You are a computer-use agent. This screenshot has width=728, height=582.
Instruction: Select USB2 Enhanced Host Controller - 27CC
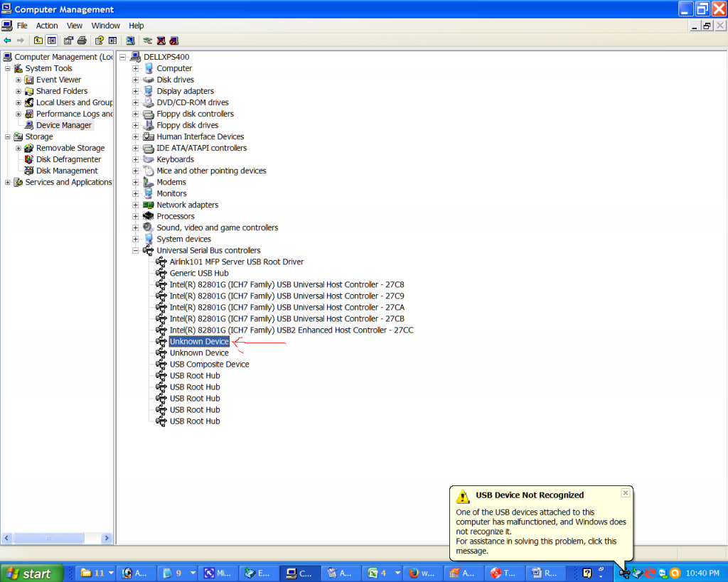[291, 330]
